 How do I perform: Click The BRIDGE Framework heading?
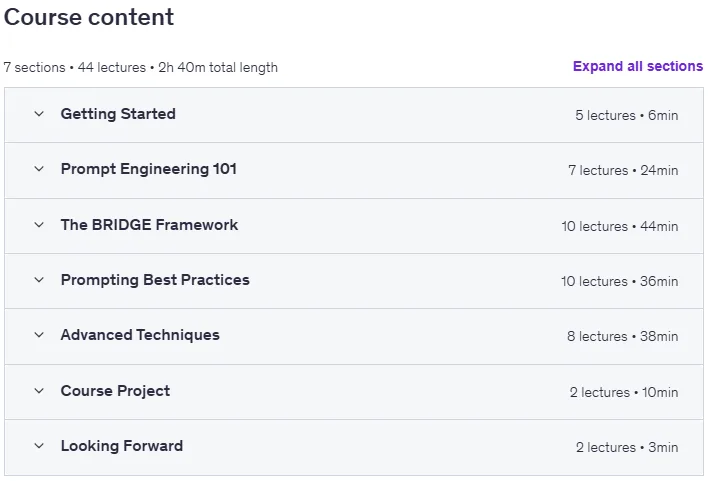[x=149, y=224]
